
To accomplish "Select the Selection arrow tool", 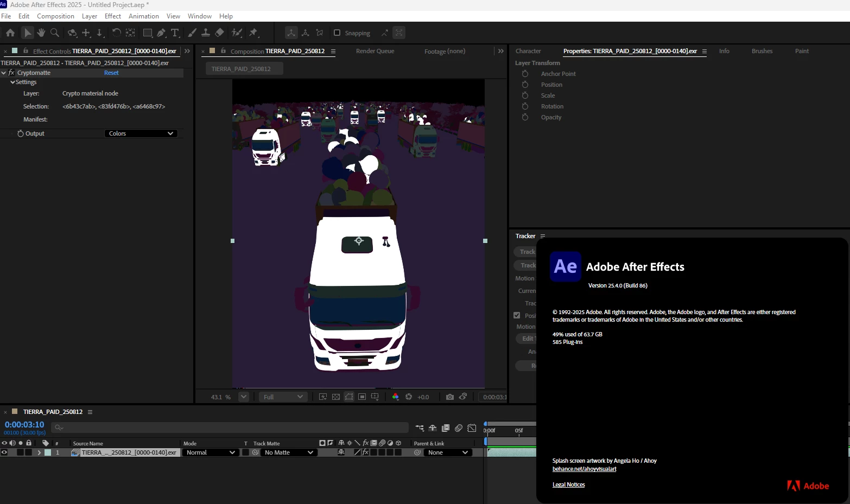I will [x=27, y=33].
